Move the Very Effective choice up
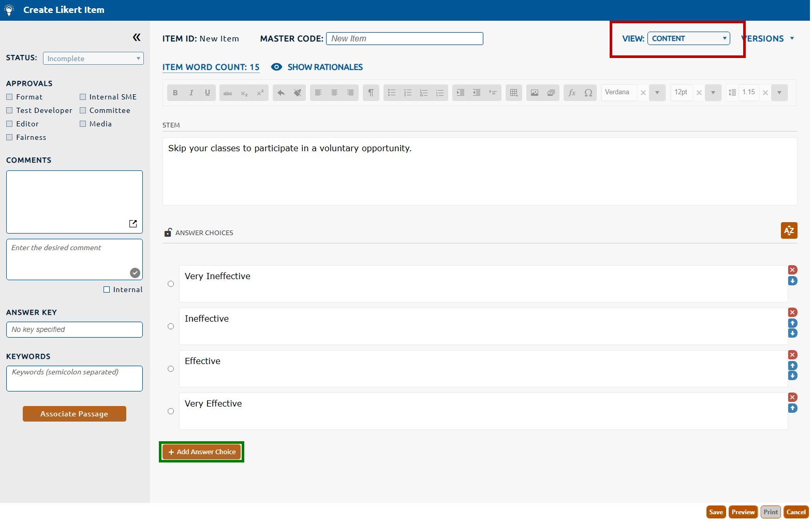The image size is (812, 521). tap(792, 408)
